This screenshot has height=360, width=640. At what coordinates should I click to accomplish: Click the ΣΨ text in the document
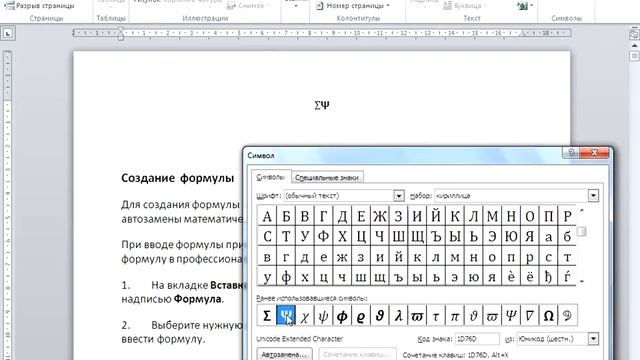pyautogui.click(x=322, y=105)
